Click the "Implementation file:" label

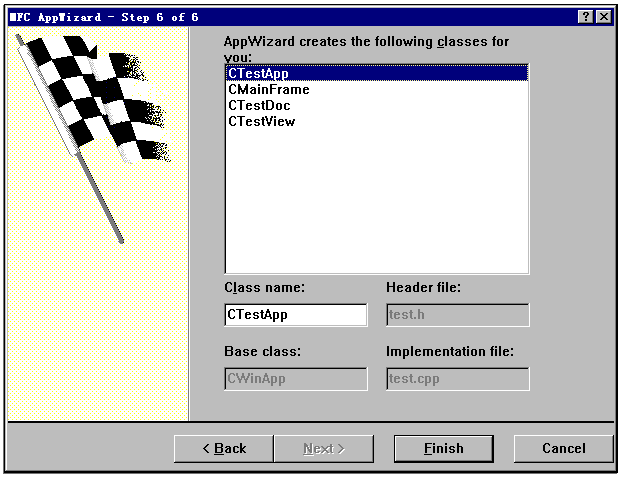[x=450, y=352]
